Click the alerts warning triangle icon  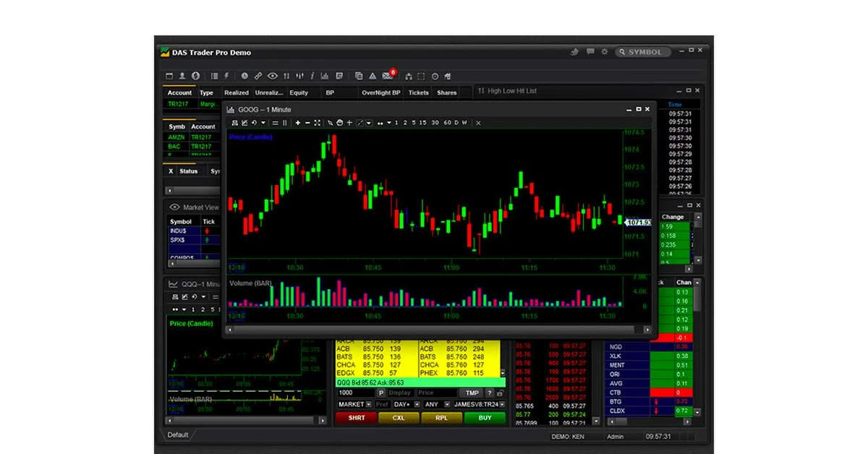[x=371, y=75]
